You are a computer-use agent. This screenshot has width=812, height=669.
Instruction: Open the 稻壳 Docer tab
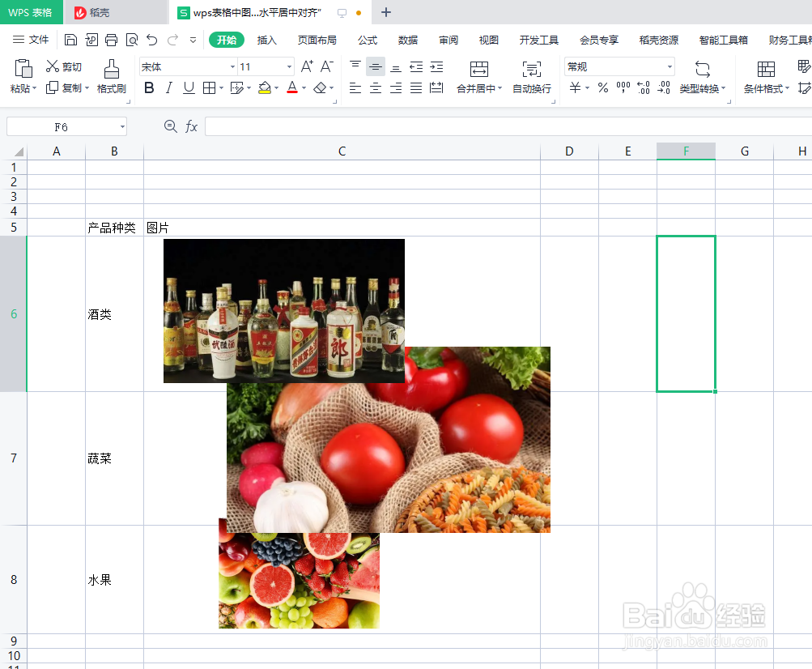point(116,12)
